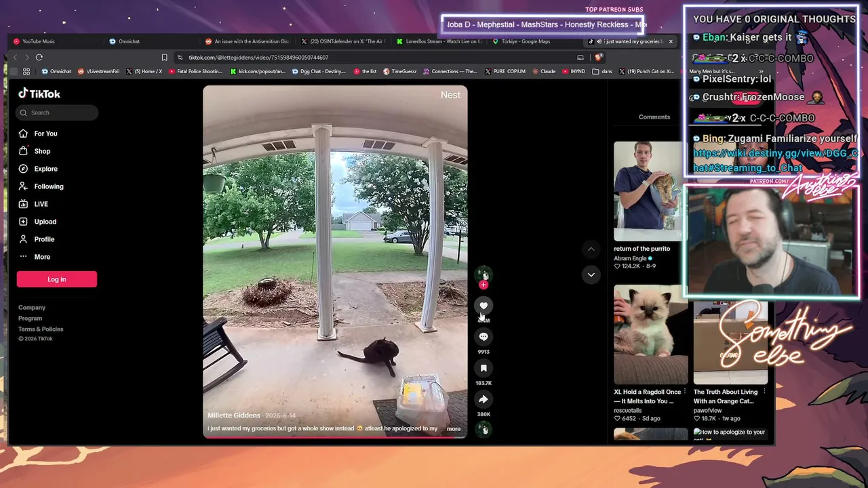Image resolution: width=868 pixels, height=488 pixels.
Task: Open the Home / X bookmark
Action: point(144,71)
